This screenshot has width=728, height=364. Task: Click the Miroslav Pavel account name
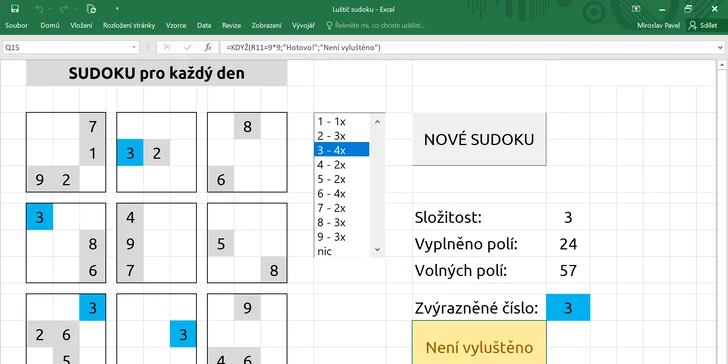click(658, 26)
